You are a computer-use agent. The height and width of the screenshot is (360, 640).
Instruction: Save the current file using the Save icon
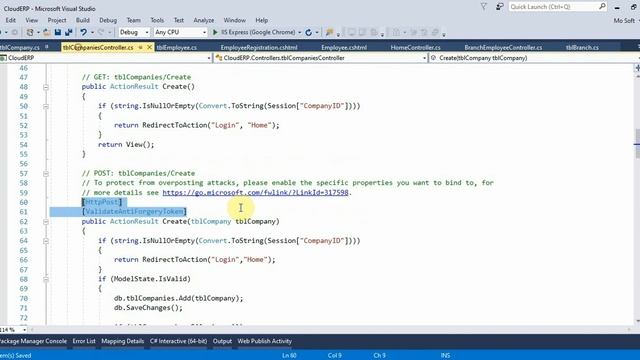(58, 32)
